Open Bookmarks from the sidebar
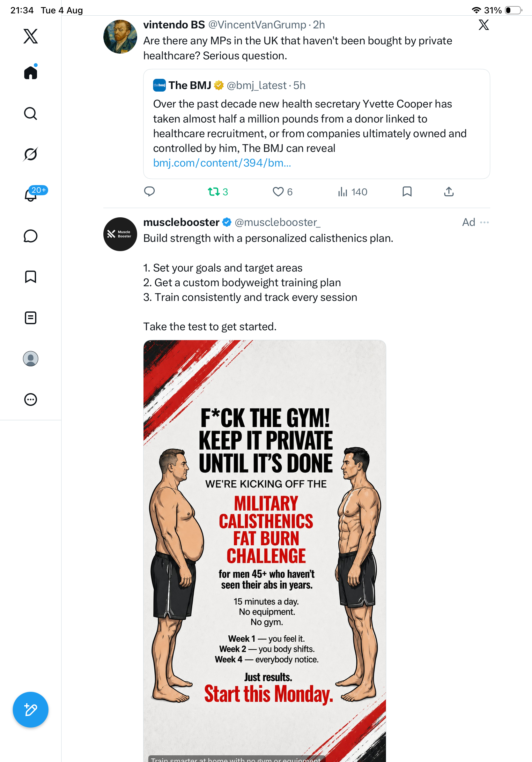 tap(31, 277)
